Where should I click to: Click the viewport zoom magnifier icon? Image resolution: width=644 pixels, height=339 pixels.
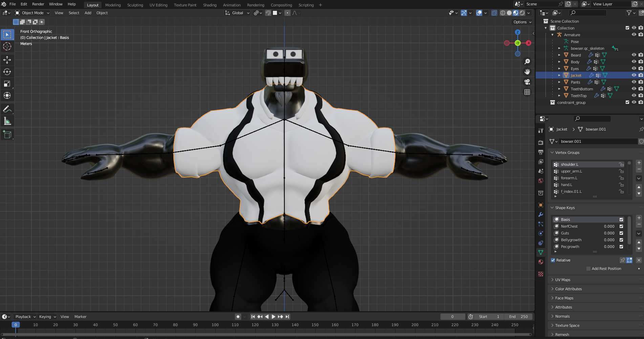[x=527, y=62]
